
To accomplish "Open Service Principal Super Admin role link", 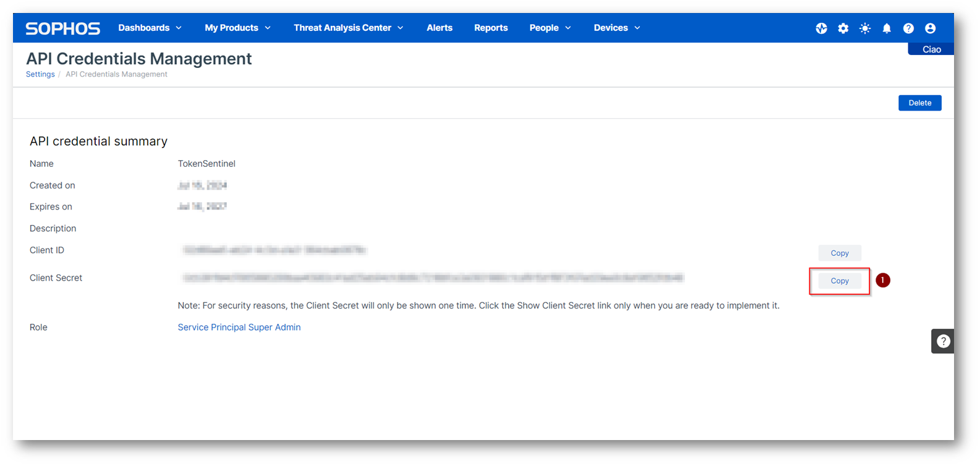I will pos(239,328).
